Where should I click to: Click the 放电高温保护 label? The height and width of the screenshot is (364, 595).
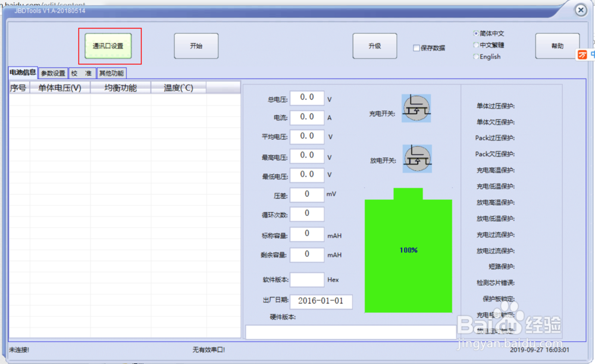point(496,202)
